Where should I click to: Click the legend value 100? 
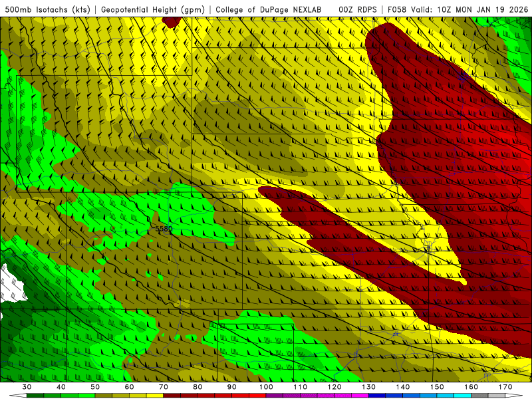pyautogui.click(x=267, y=387)
